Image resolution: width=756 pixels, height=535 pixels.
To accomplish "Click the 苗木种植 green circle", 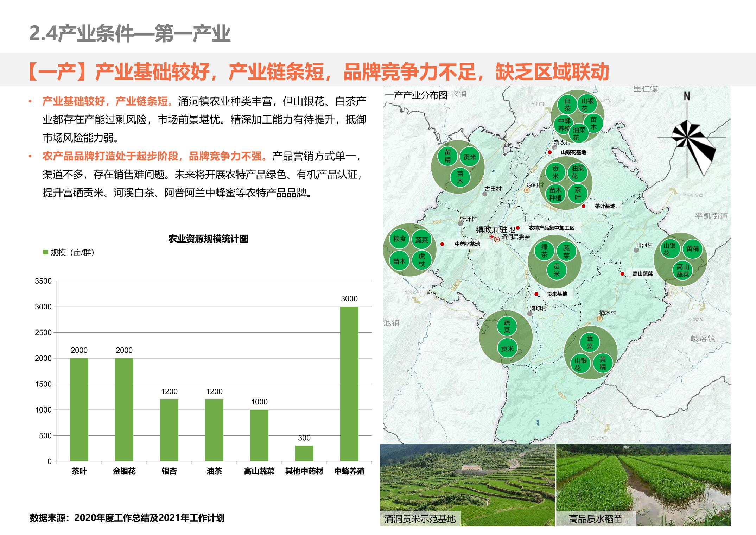I will tap(555, 194).
